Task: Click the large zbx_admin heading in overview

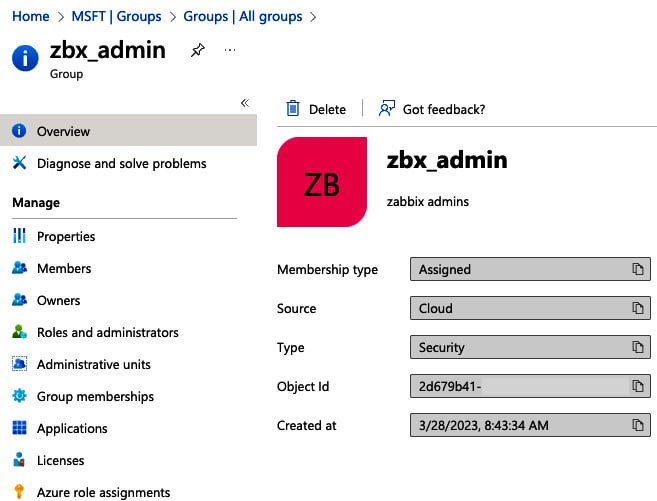Action: [447, 160]
